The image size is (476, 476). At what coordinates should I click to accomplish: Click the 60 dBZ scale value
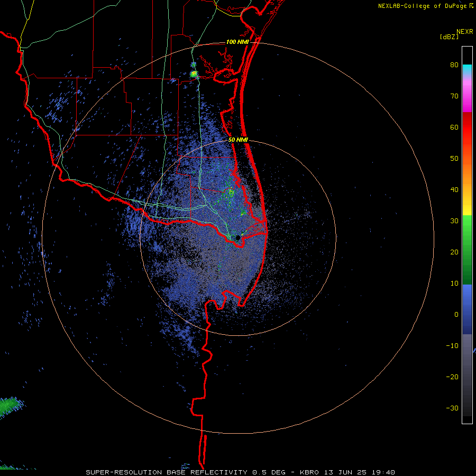(x=454, y=127)
